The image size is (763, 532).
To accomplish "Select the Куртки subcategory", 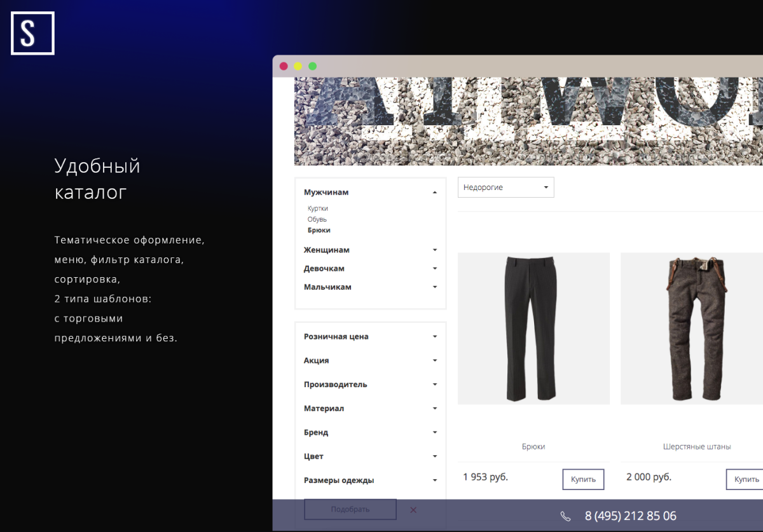I will (318, 208).
